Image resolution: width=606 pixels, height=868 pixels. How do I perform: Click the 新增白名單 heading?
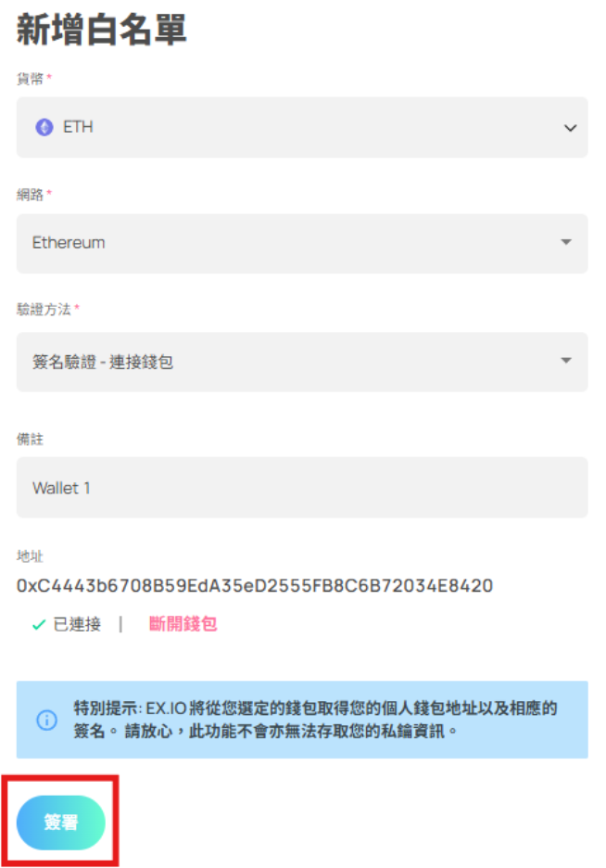(x=102, y=31)
